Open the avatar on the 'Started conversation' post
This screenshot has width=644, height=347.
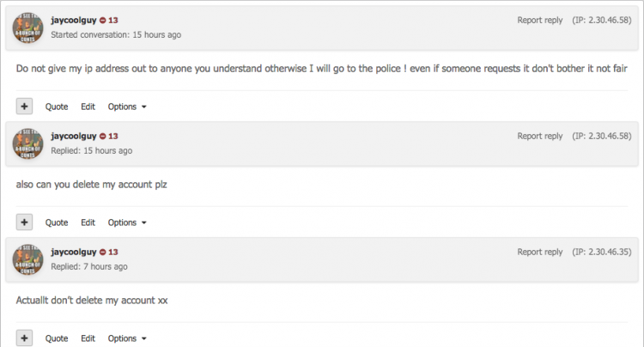(28, 27)
